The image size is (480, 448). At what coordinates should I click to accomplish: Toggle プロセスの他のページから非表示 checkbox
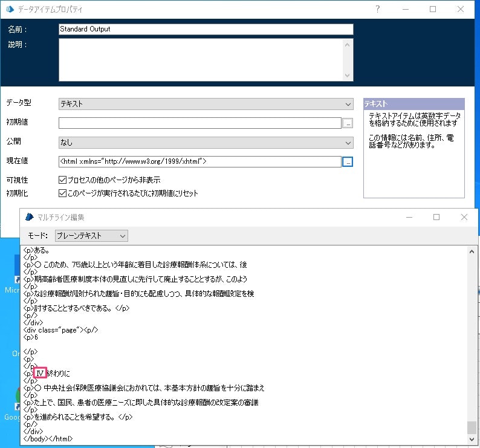click(x=62, y=180)
